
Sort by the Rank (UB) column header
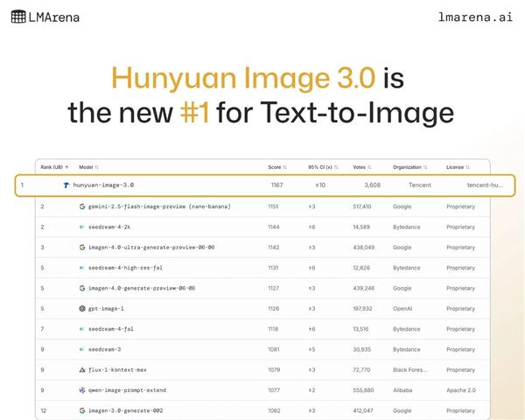point(54,167)
